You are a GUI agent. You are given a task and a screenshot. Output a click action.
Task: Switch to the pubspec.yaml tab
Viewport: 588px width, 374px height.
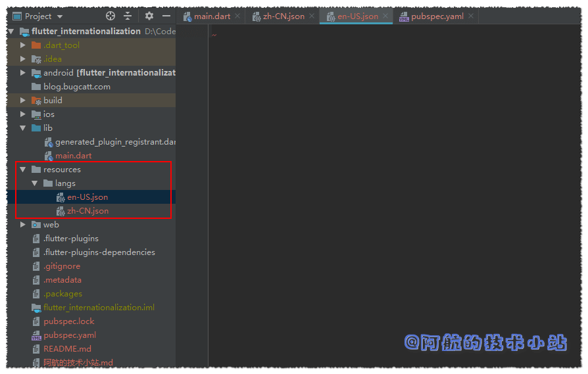pyautogui.click(x=437, y=16)
